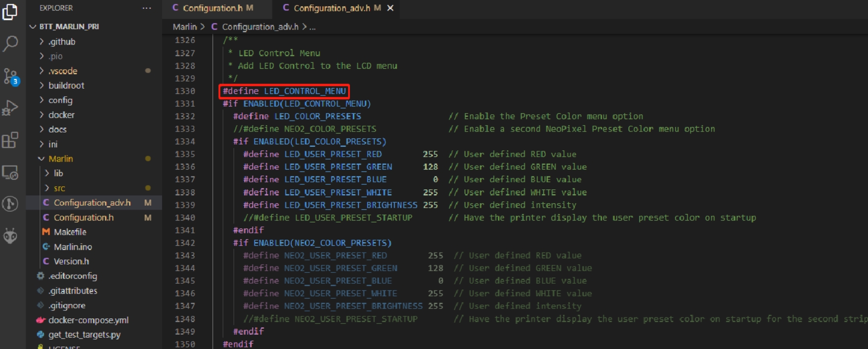This screenshot has height=349, width=868.
Task: Open Makefile from the file tree
Action: 70,232
